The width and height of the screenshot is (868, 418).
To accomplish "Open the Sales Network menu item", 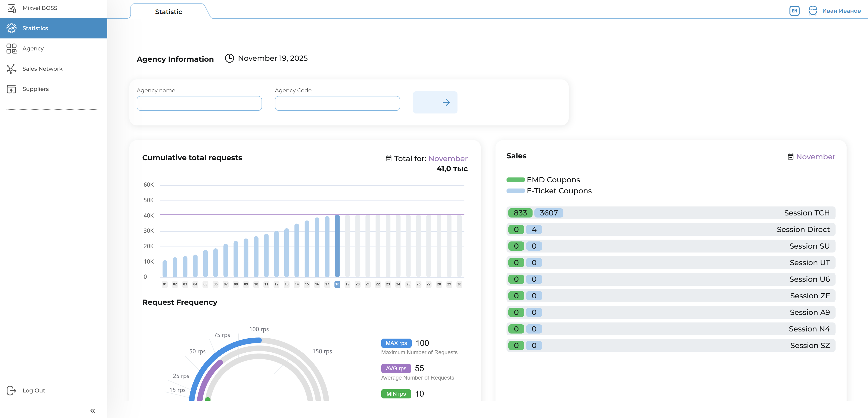I will pyautogui.click(x=42, y=69).
